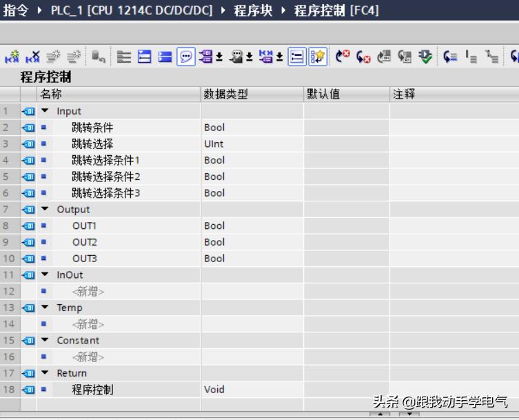Click the update inconsistent block calls icon

point(384,57)
